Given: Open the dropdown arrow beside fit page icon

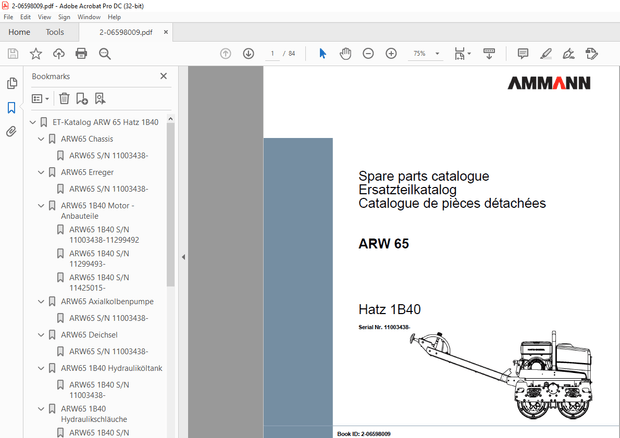Looking at the screenshot, I should [469, 53].
